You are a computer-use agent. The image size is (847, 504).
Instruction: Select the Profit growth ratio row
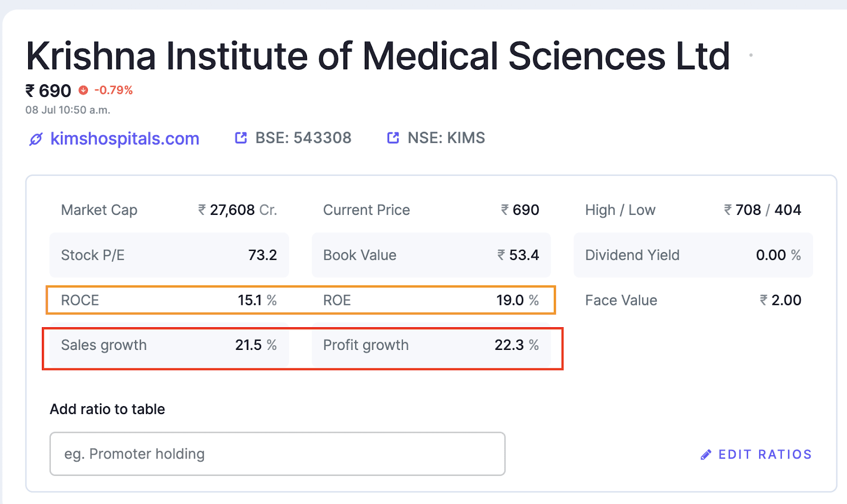point(431,345)
